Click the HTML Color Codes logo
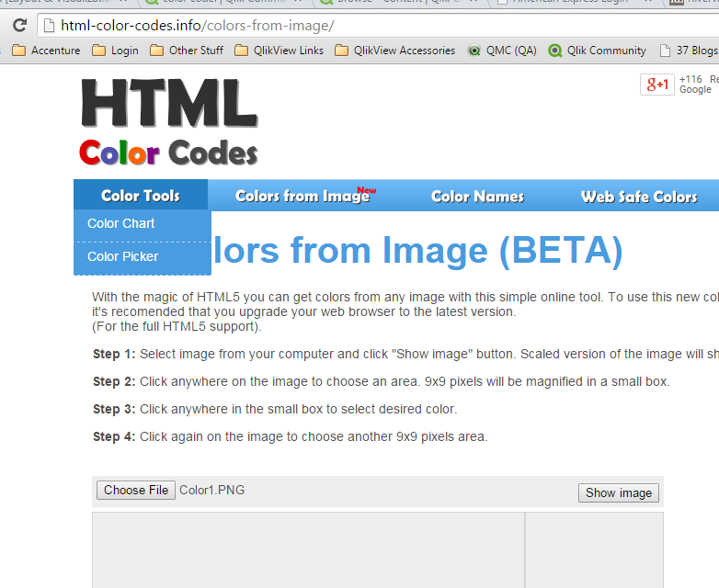Image resolution: width=719 pixels, height=588 pixels. pyautogui.click(x=169, y=121)
